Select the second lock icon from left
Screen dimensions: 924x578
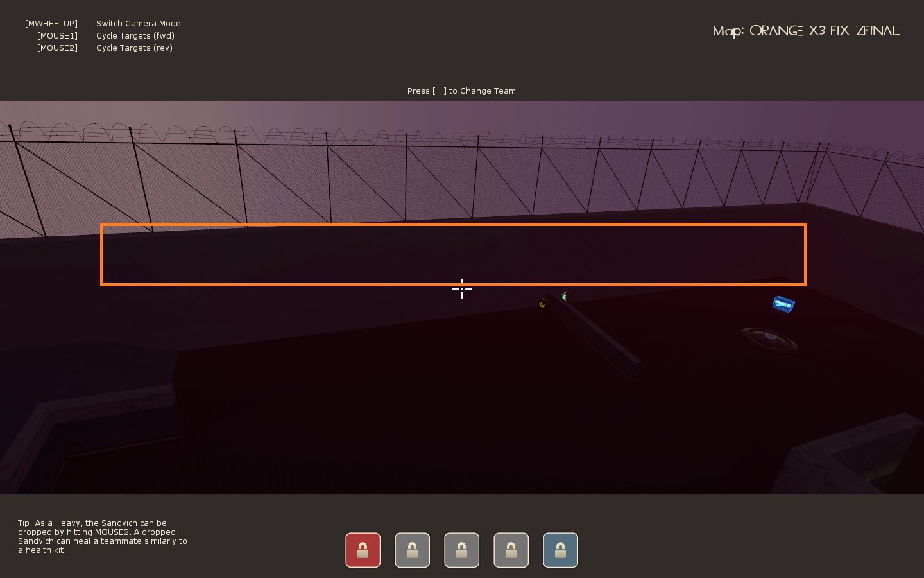pos(412,550)
